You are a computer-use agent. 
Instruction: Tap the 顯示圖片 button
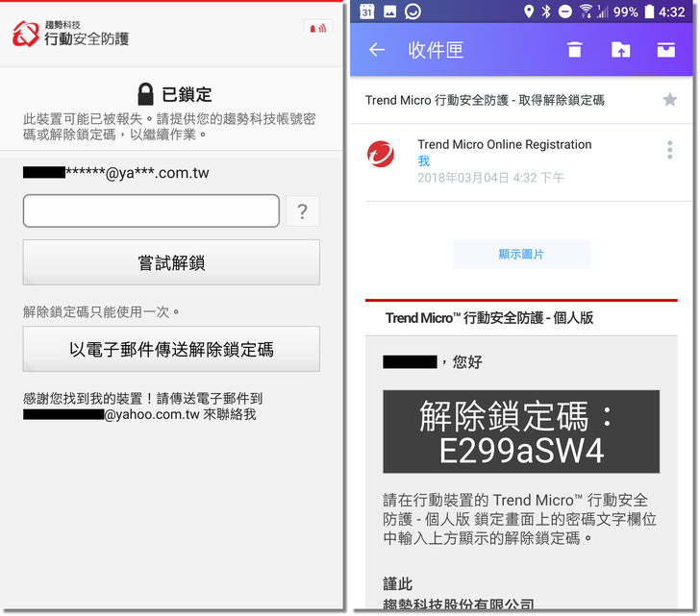tap(521, 255)
